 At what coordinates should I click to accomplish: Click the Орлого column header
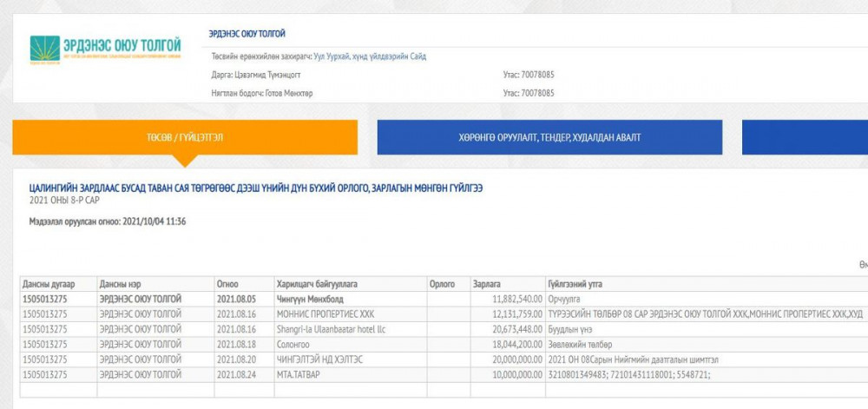(449, 284)
